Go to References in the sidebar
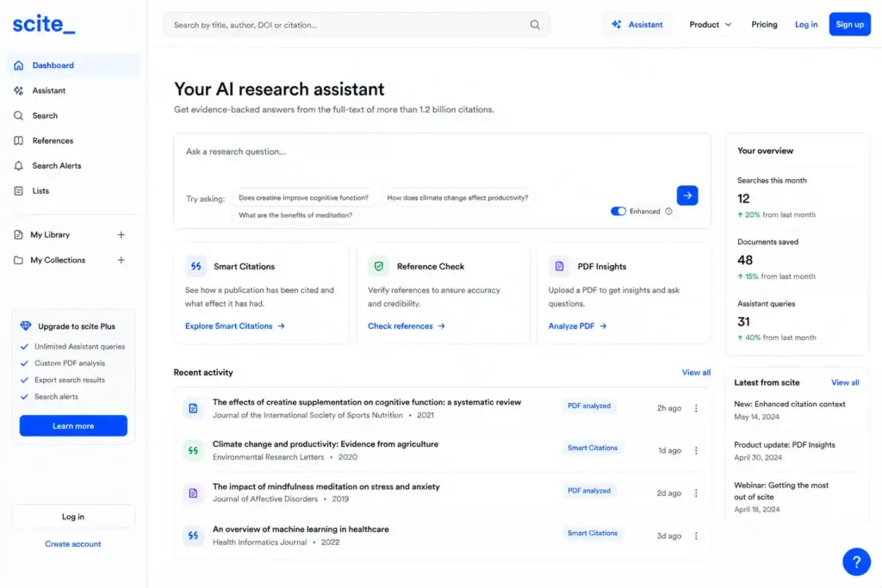Screen dimensions: 882x588 [73, 140]
